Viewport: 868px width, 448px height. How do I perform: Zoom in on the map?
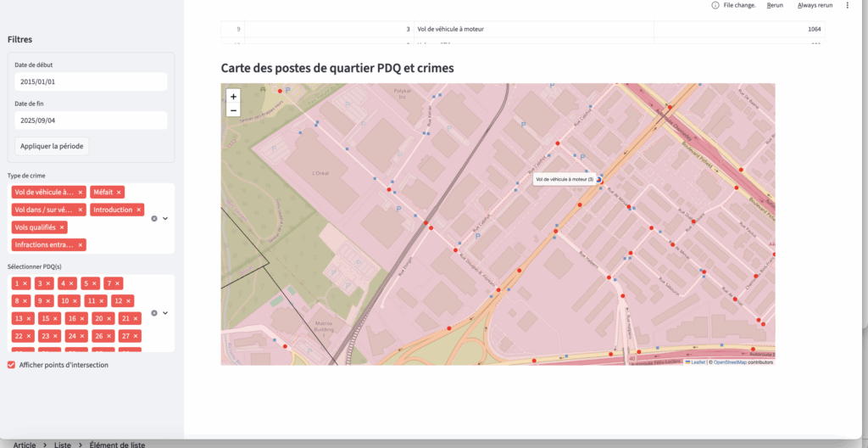(x=233, y=97)
